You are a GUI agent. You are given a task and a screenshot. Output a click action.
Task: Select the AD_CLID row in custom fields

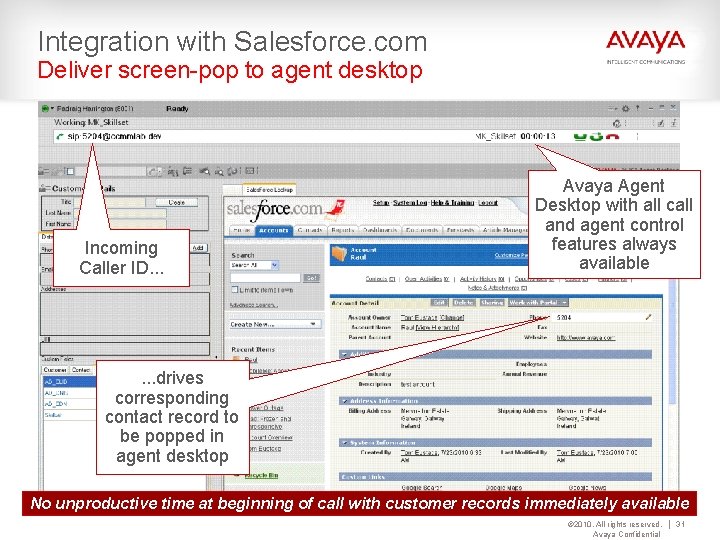69,382
